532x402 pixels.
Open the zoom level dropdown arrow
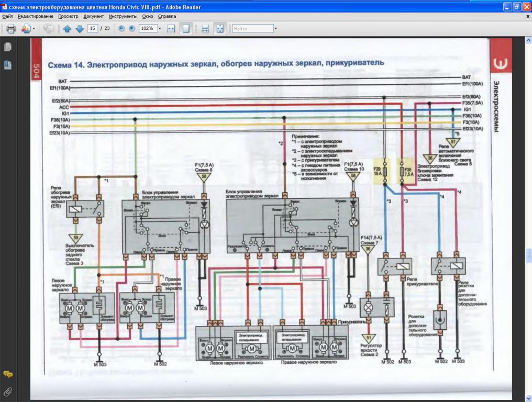pyautogui.click(x=160, y=28)
